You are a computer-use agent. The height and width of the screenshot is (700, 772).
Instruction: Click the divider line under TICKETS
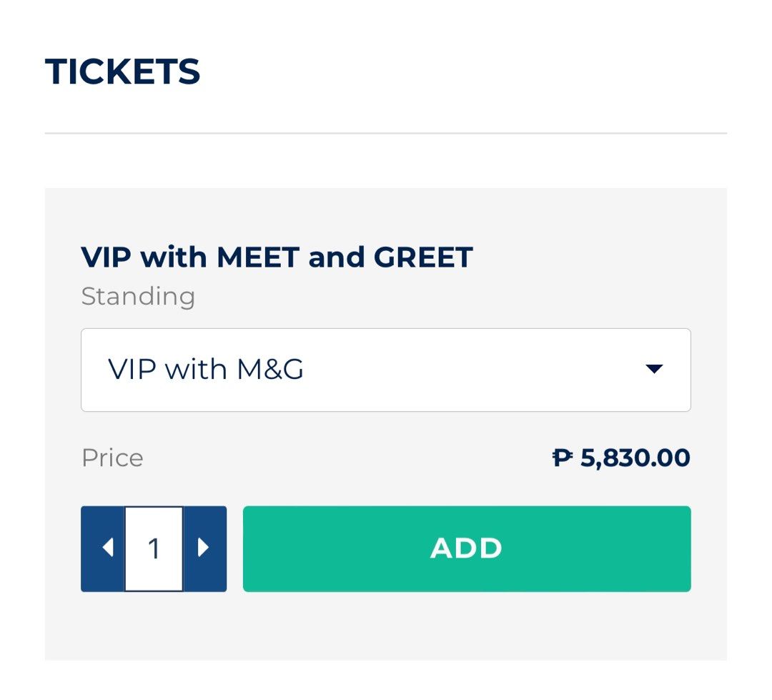(385, 133)
